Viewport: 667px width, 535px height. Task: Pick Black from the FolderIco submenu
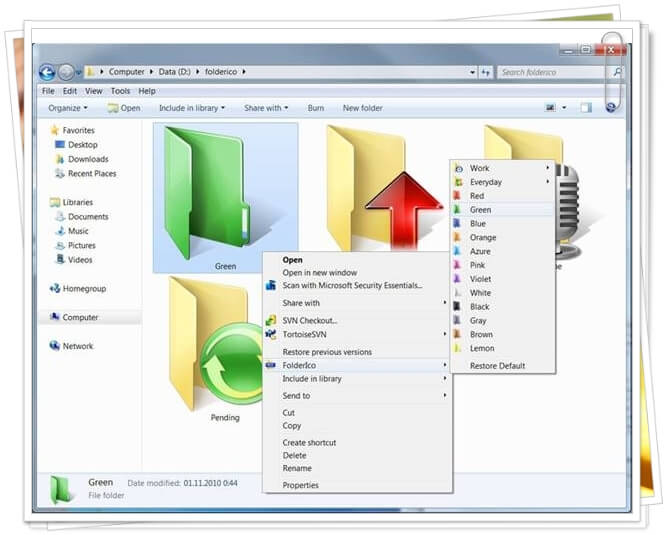click(x=503, y=307)
